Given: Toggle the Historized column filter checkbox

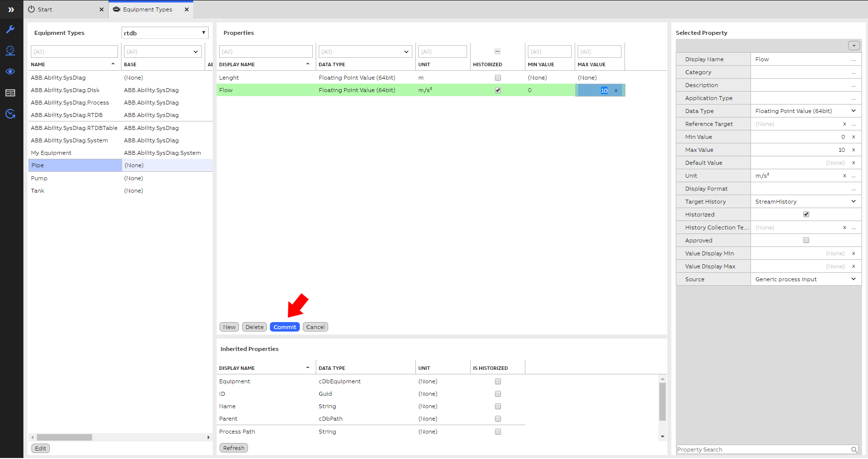Looking at the screenshot, I should click(497, 51).
